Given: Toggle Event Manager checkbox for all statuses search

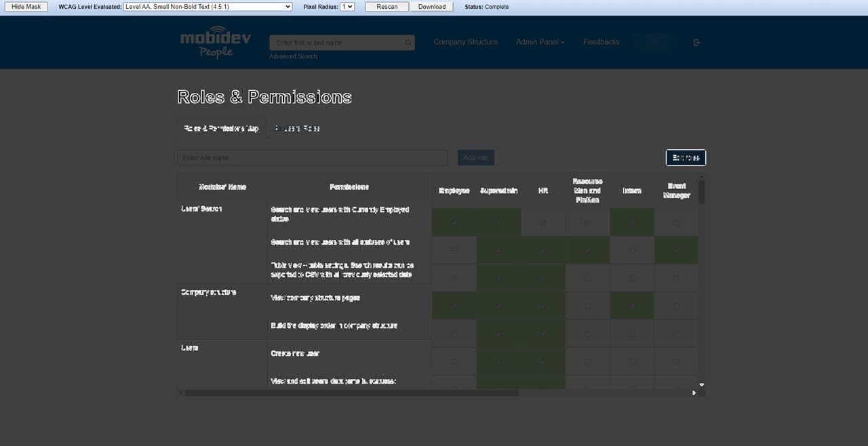Looking at the screenshot, I should coord(676,250).
